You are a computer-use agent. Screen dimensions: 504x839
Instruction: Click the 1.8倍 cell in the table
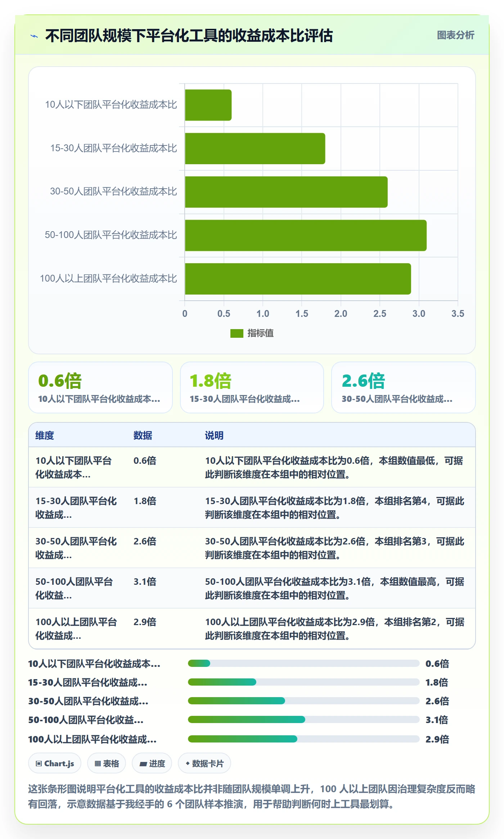point(145,501)
